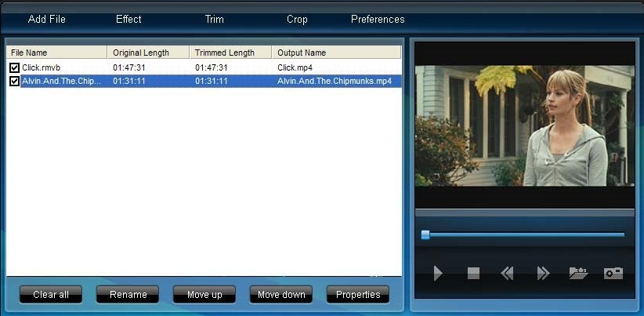Viewport: 644px width, 316px height.
Task: Click the Trimmed Length column header
Action: (230, 53)
